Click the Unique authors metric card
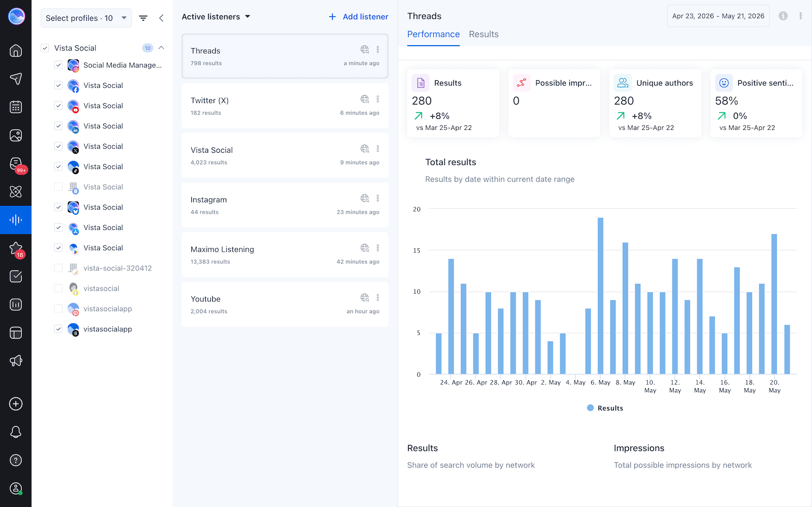Screen dimensions: 812x507 coord(655,104)
